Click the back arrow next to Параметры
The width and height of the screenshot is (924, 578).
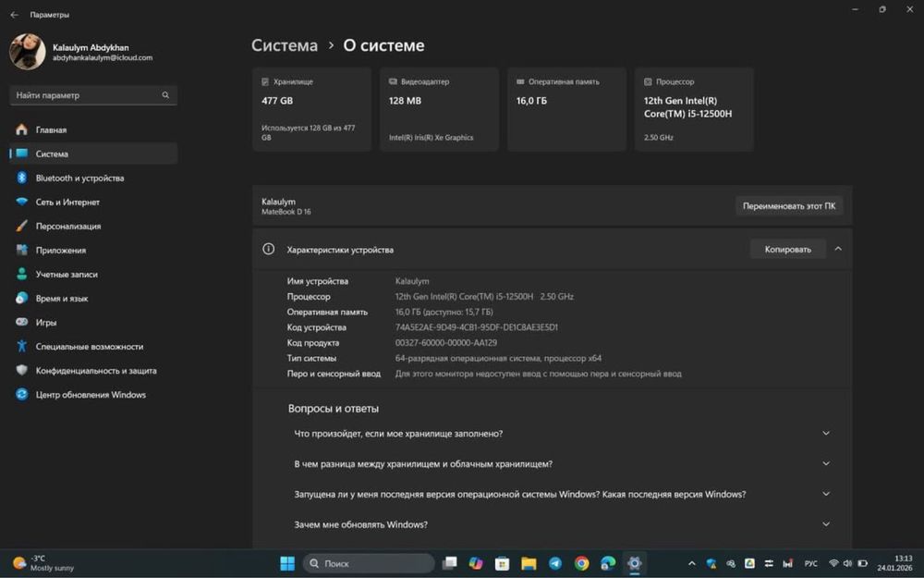pos(14,15)
